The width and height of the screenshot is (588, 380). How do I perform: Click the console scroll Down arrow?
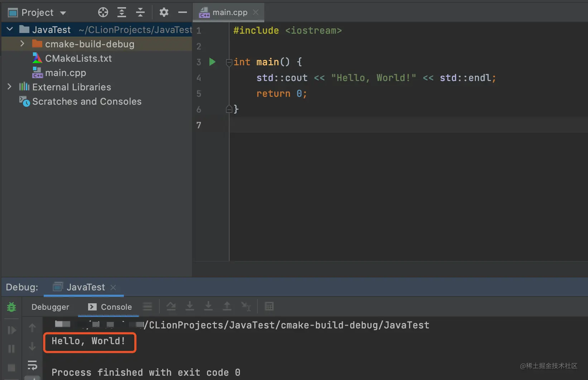coord(32,346)
